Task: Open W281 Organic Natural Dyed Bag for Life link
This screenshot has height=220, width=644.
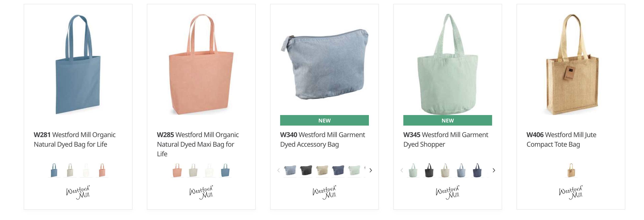Action: [x=74, y=139]
